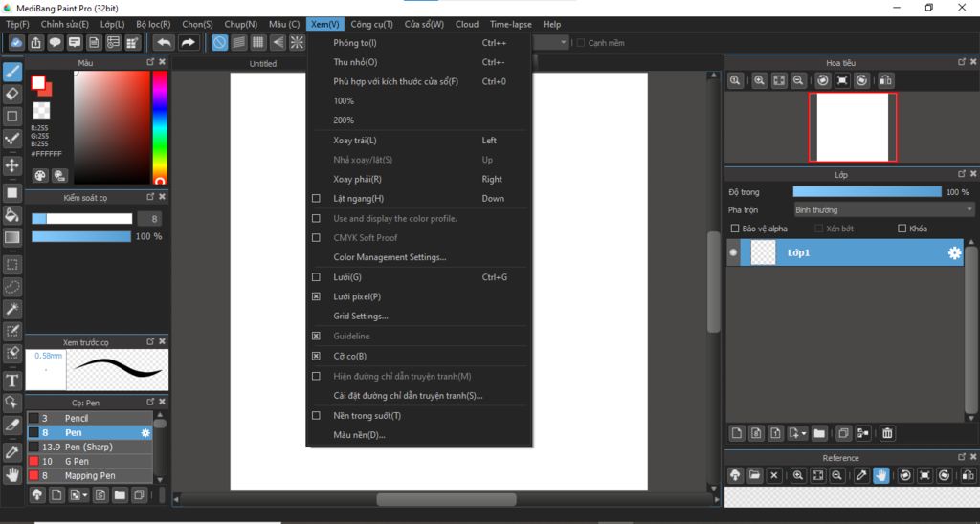The image size is (980, 524).
Task: Select the Brush tool in left toolbar
Action: [11, 72]
